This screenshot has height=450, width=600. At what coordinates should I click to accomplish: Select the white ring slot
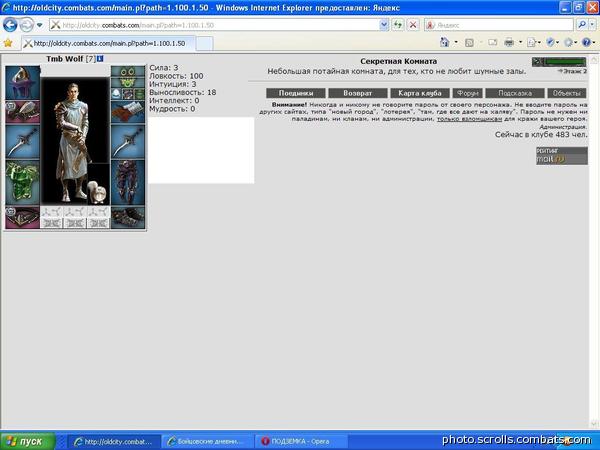pos(116,94)
